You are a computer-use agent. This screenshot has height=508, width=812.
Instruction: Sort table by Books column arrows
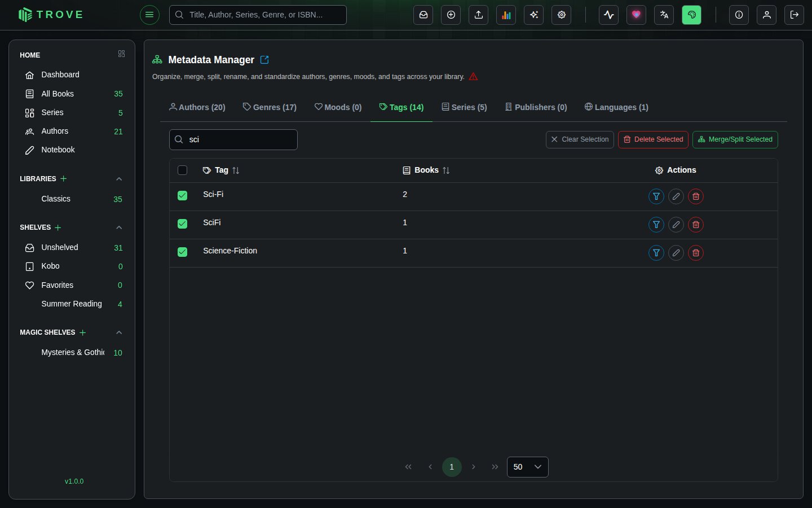[x=446, y=170]
